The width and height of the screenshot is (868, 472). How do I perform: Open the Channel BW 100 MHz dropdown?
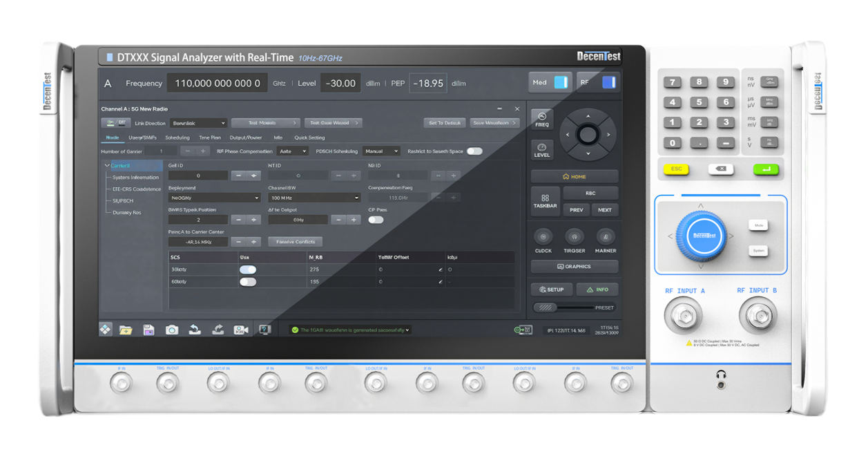(314, 198)
